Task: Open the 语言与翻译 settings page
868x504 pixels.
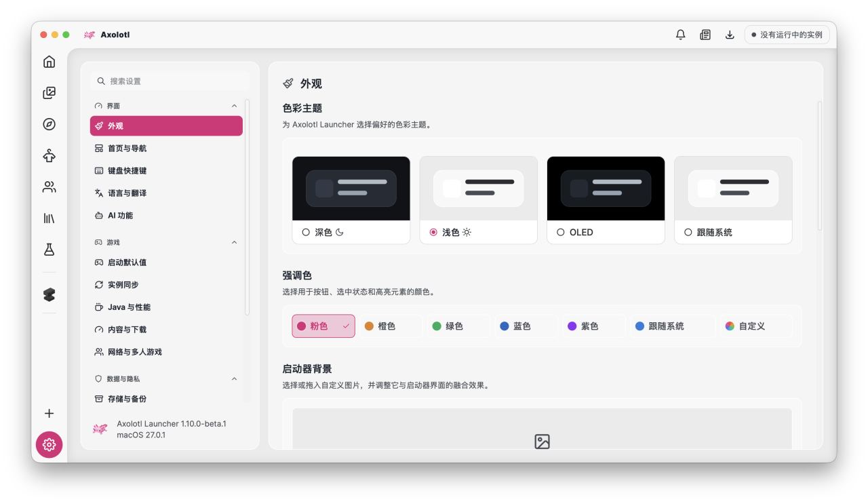Action: 166,193
